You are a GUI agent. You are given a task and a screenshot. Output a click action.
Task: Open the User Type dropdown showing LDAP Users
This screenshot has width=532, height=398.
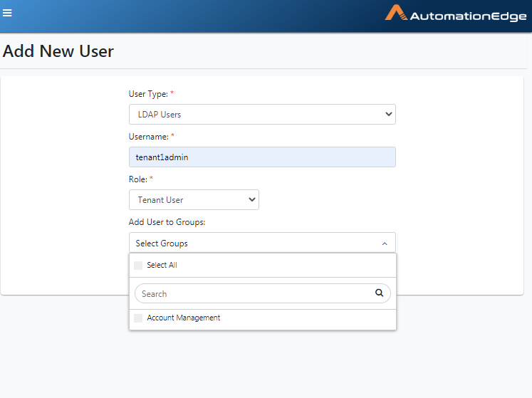(x=262, y=115)
